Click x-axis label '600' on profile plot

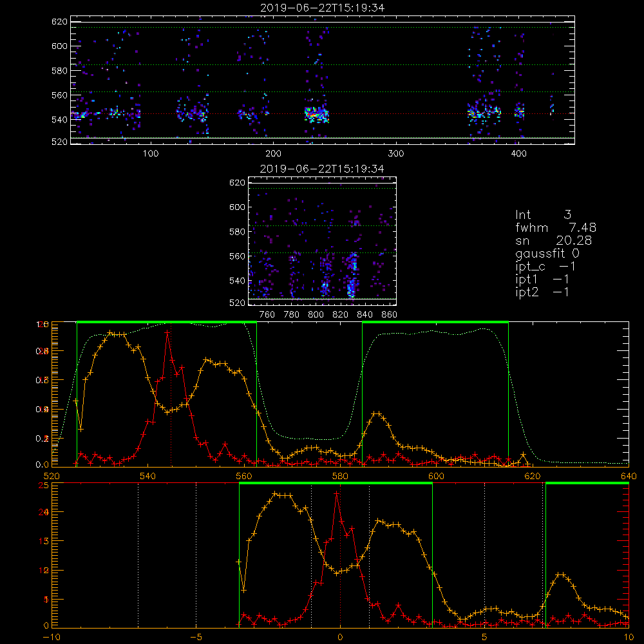tap(436, 476)
